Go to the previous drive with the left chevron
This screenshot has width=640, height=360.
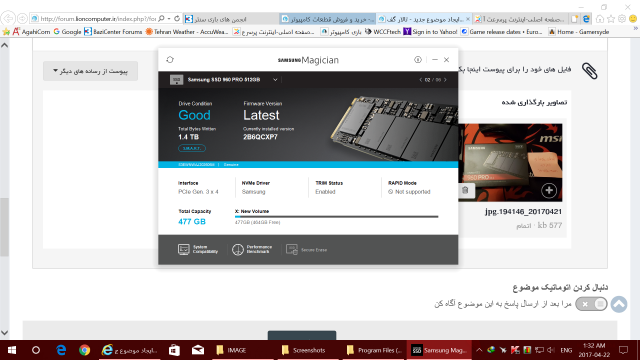(x=420, y=80)
